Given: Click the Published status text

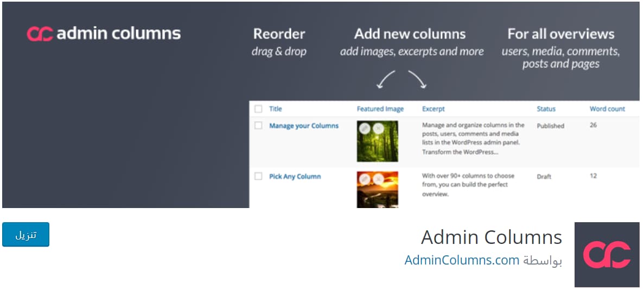Looking at the screenshot, I should click(550, 126).
